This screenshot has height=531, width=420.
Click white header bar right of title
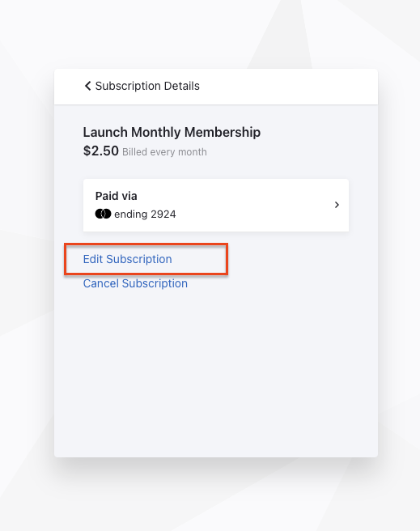287,87
